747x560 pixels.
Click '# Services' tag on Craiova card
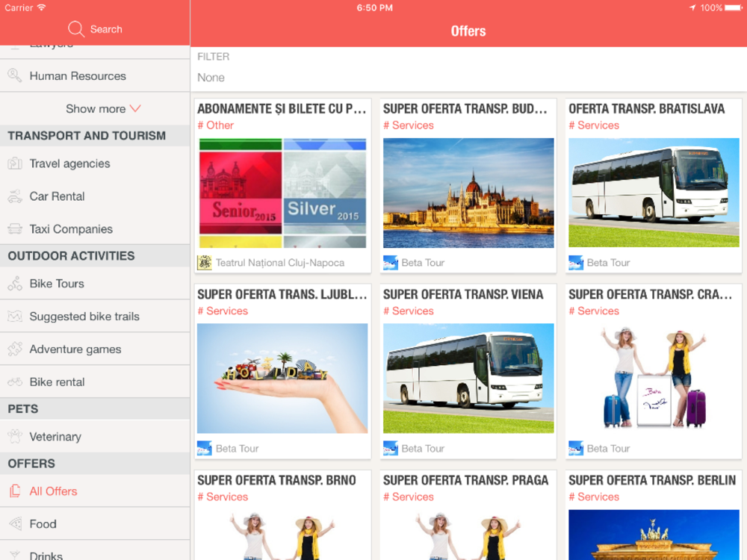(x=594, y=311)
